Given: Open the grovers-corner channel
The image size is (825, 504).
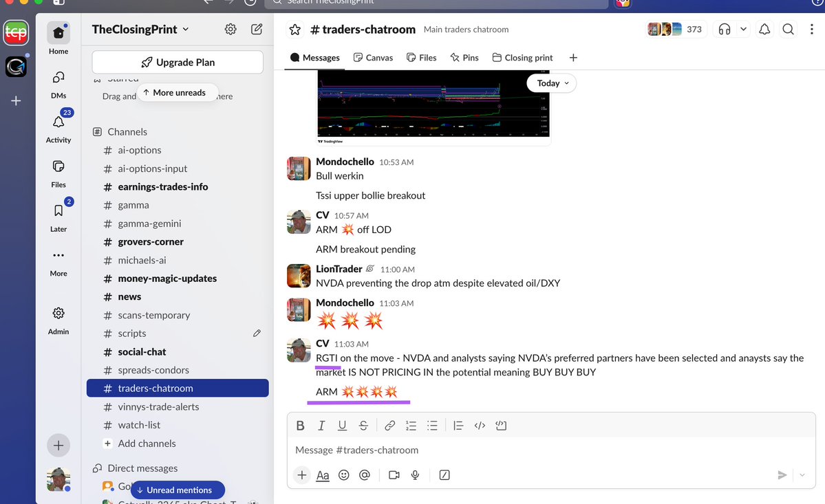Looking at the screenshot, I should click(178, 242).
